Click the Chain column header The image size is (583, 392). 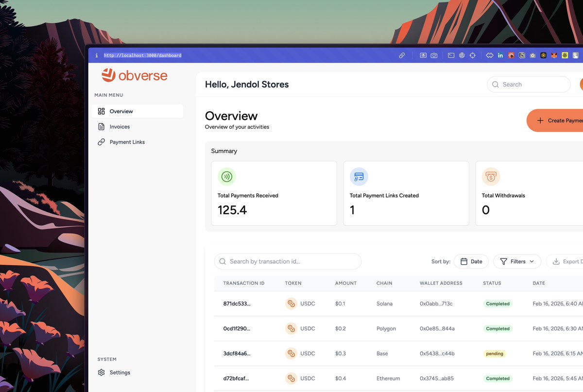click(384, 283)
